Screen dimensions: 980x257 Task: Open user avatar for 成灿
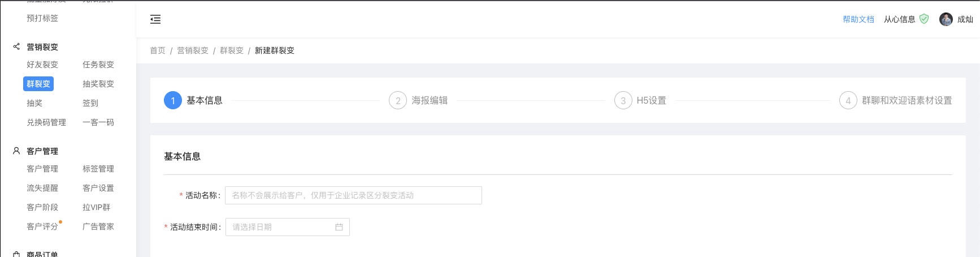946,19
